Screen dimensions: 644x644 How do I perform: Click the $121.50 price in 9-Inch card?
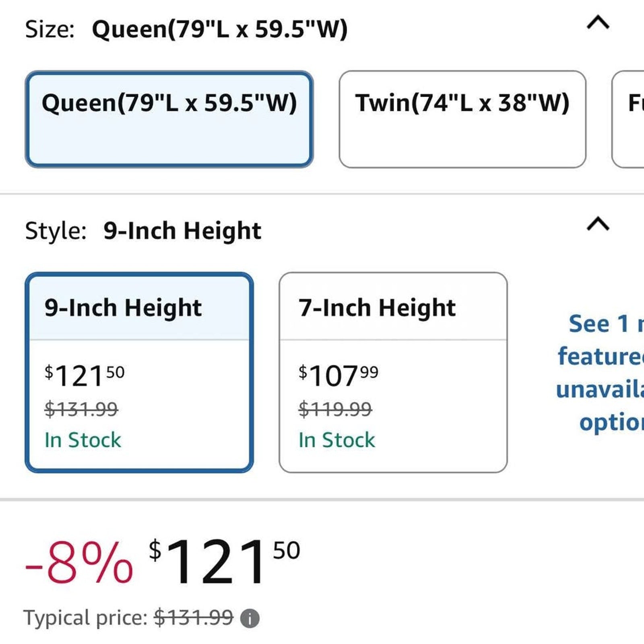coord(85,375)
